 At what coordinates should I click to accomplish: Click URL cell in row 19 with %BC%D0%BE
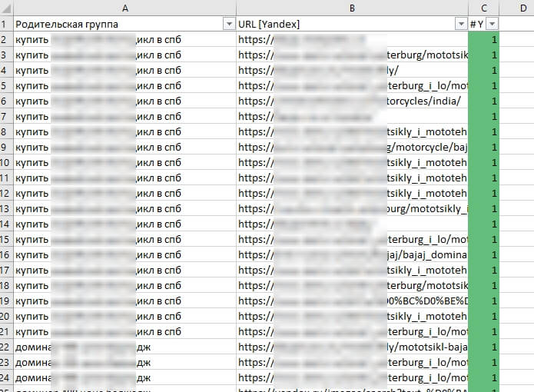point(352,301)
